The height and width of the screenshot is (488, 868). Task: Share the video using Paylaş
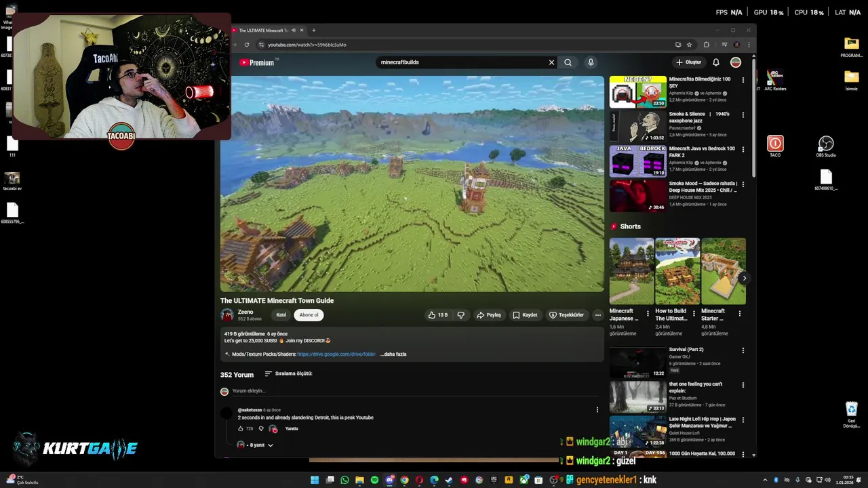(x=488, y=315)
